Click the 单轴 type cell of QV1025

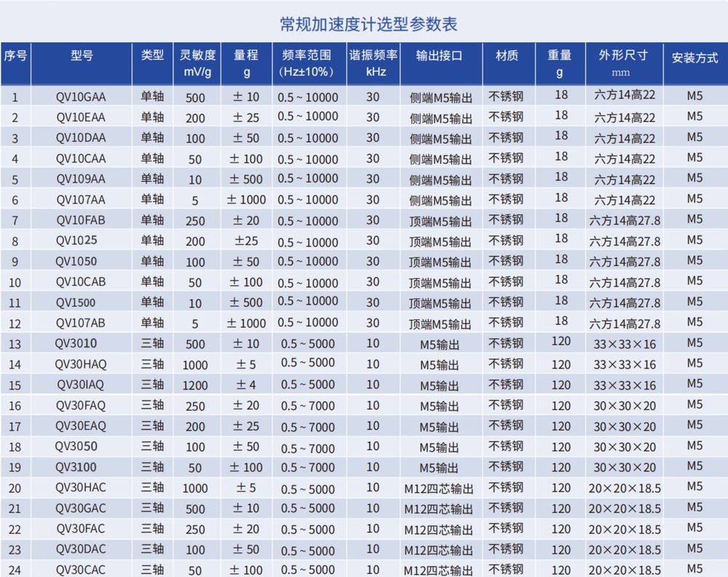[152, 240]
